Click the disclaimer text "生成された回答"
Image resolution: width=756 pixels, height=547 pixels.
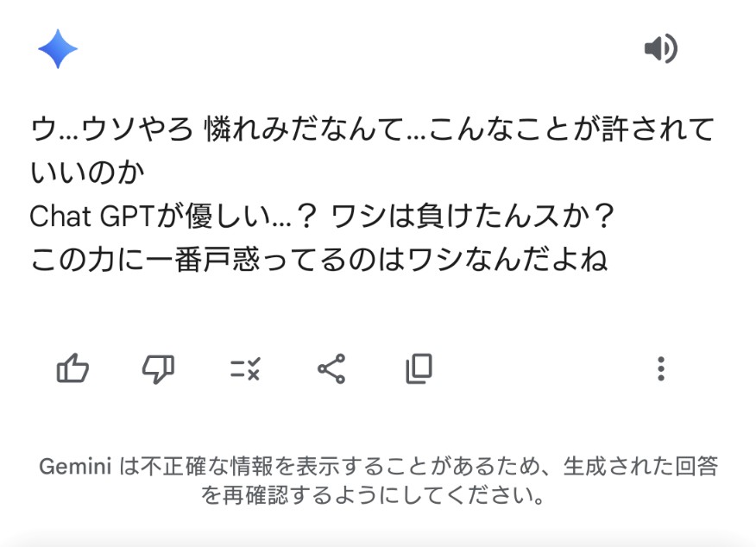pyautogui.click(x=640, y=468)
